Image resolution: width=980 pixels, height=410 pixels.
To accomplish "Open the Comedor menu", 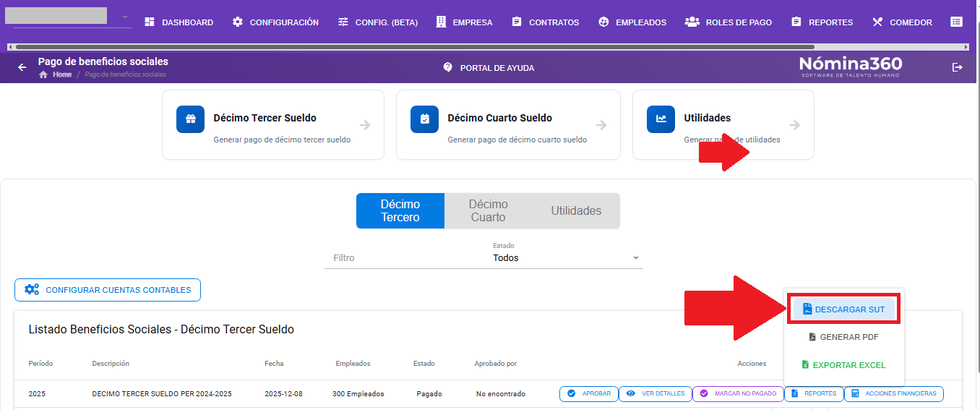I will click(902, 22).
